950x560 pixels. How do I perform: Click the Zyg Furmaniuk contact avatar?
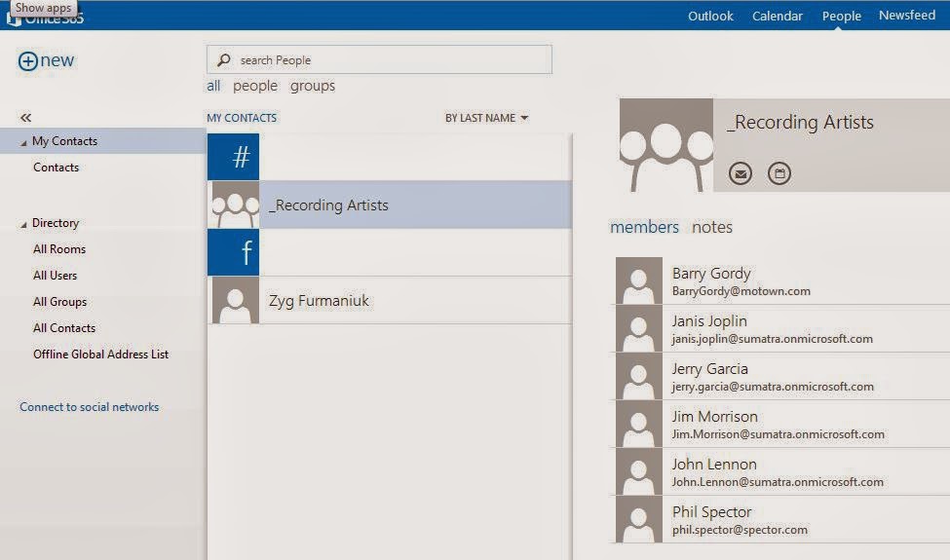235,300
